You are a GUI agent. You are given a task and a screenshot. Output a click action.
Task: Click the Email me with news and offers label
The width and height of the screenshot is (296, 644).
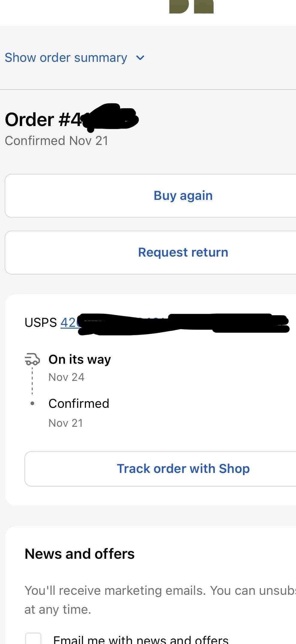(x=141, y=640)
